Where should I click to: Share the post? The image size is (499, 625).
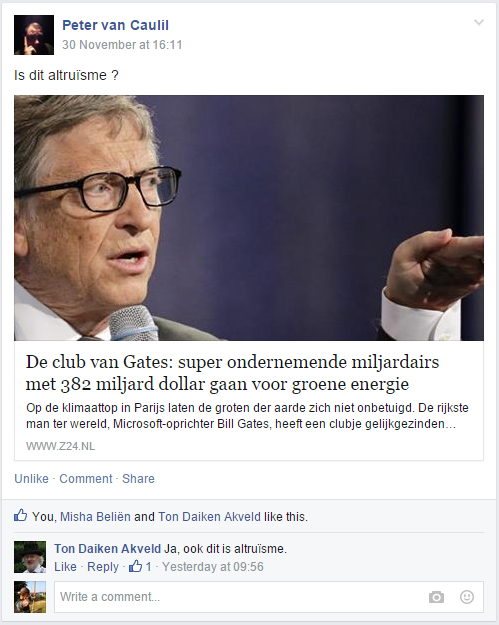pos(138,478)
